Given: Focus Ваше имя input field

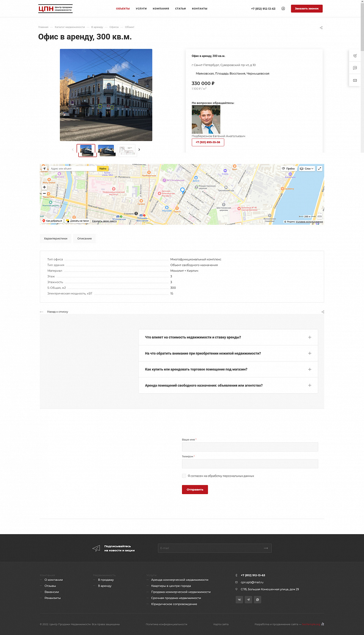Looking at the screenshot, I should pos(250,447).
